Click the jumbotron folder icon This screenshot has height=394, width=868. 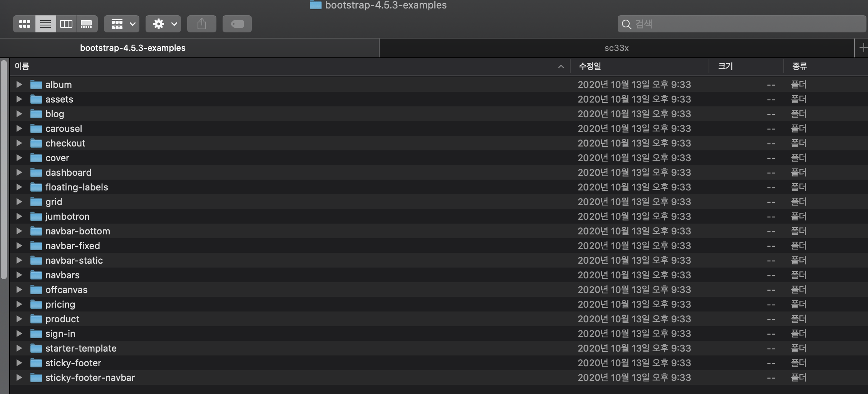[x=36, y=216]
